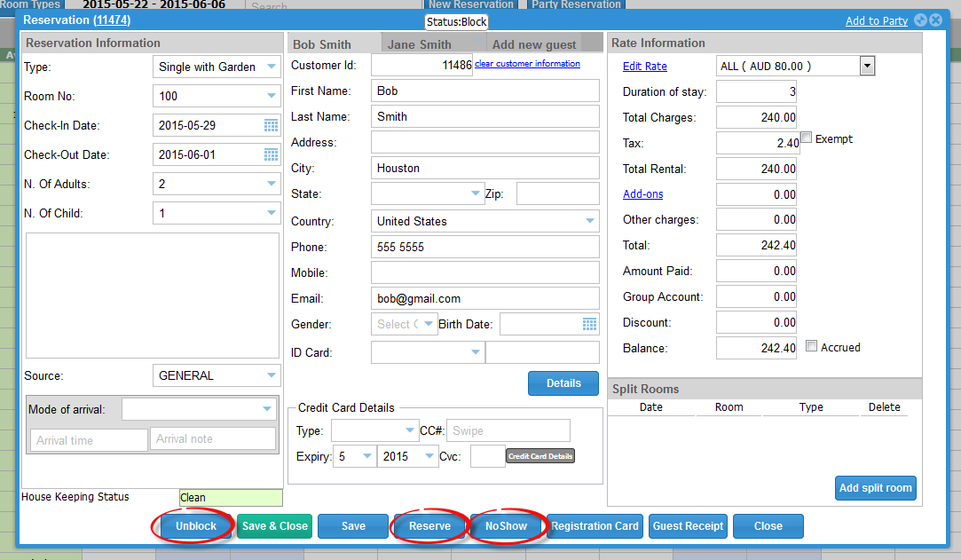
Task: Click the clear customer information link
Action: tap(527, 64)
